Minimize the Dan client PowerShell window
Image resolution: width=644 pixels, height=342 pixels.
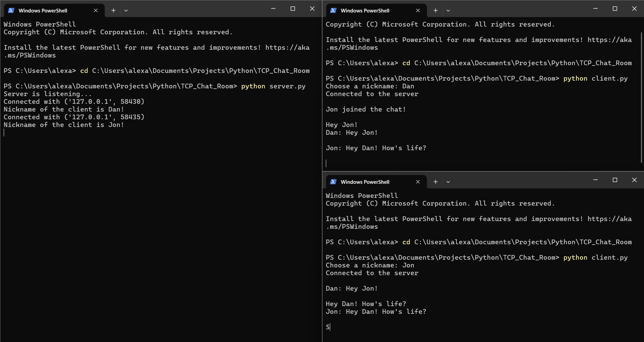click(x=595, y=9)
